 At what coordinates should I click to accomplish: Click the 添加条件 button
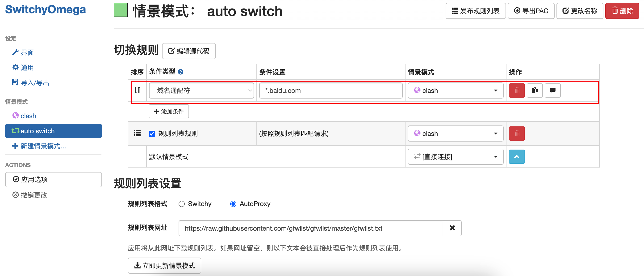[x=169, y=112]
